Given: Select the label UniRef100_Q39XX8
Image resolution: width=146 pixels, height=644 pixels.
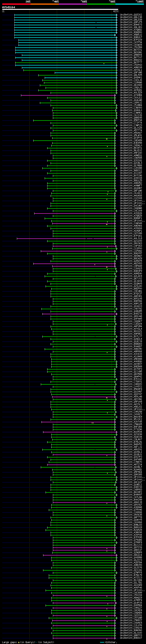Looking at the screenshot, I should coord(131,178).
